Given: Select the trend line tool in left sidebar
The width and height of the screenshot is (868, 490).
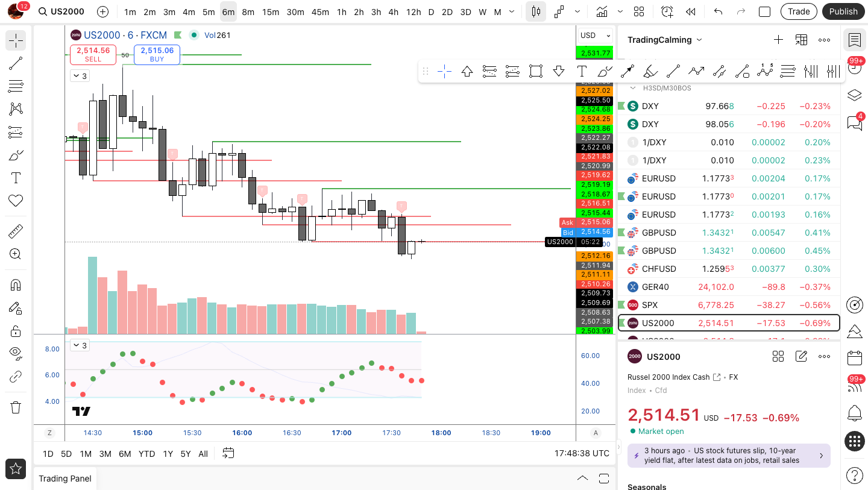Looking at the screenshot, I should click(x=16, y=63).
